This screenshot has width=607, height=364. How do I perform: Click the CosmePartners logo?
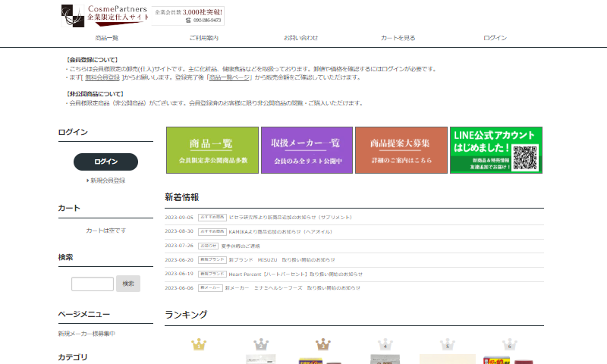coord(105,16)
